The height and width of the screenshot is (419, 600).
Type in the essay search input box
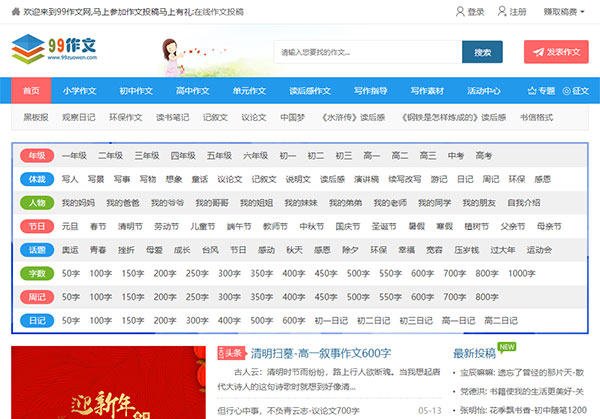tap(367, 52)
